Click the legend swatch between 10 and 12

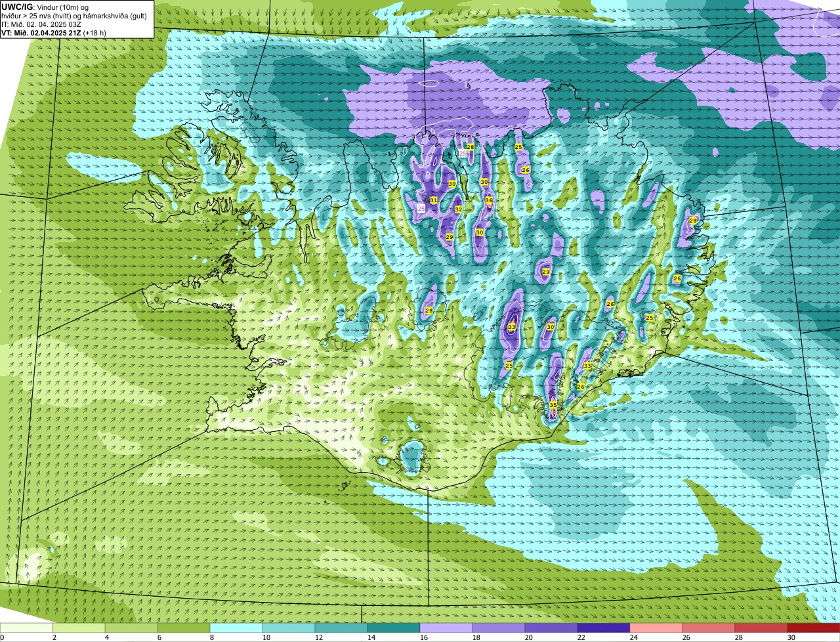tap(289, 628)
